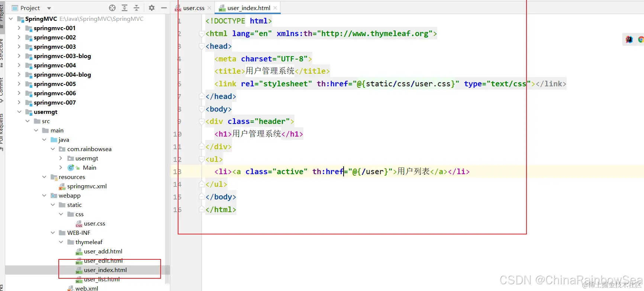Image resolution: width=644 pixels, height=291 pixels.
Task: Open page in IntelliJ built-in preview icon
Action: pyautogui.click(x=629, y=39)
